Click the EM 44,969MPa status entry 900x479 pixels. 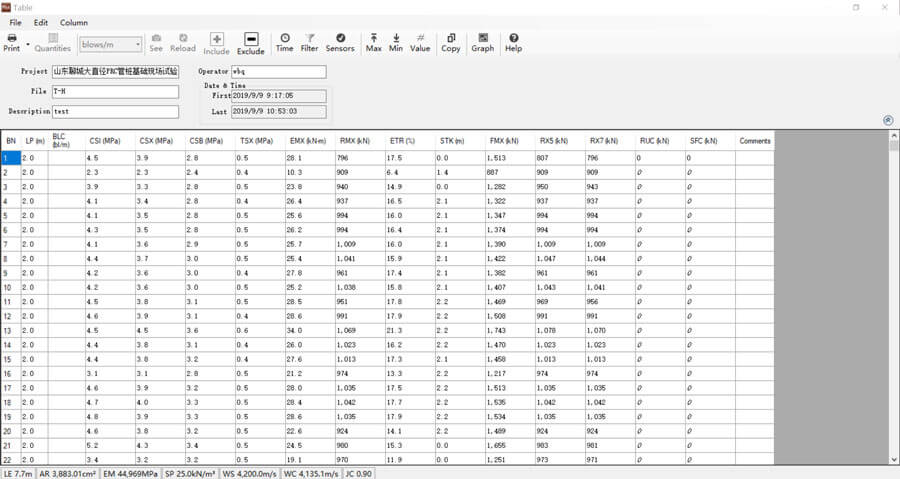click(131, 474)
